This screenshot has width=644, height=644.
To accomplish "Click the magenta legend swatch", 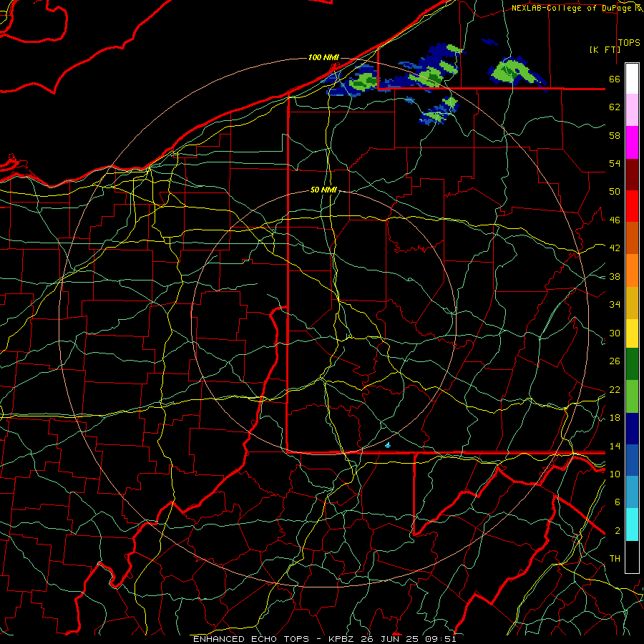I will 632,142.
